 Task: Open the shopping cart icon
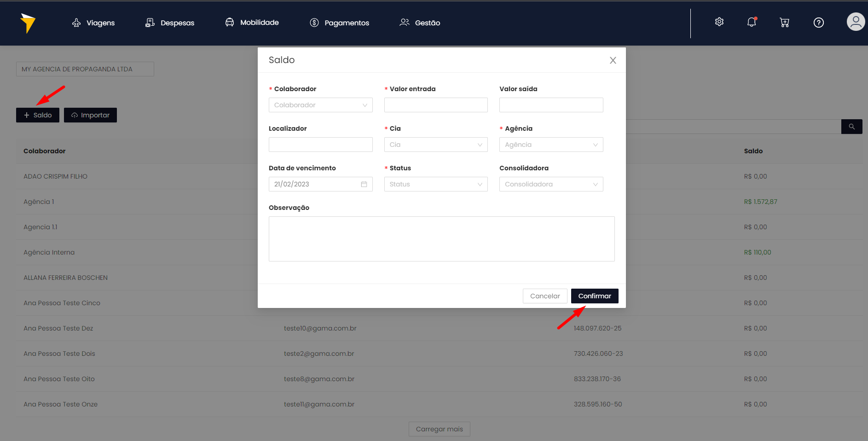pyautogui.click(x=785, y=23)
